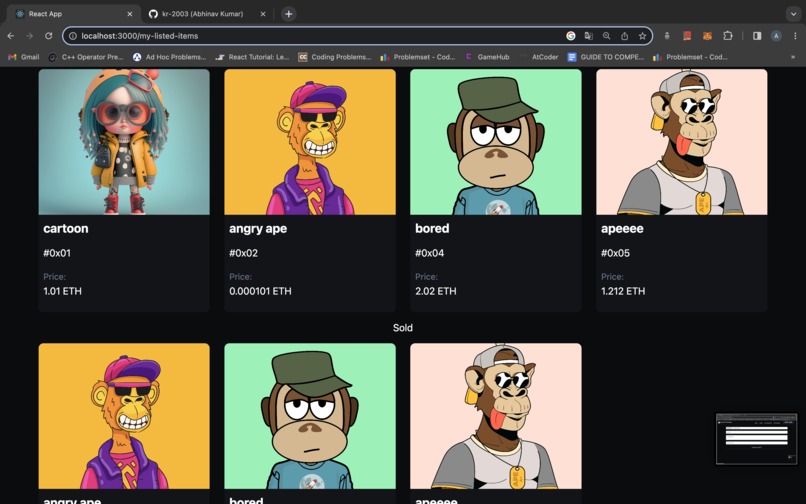This screenshot has width=806, height=504.
Task: Click price 1.01 ETH
Action: click(62, 291)
